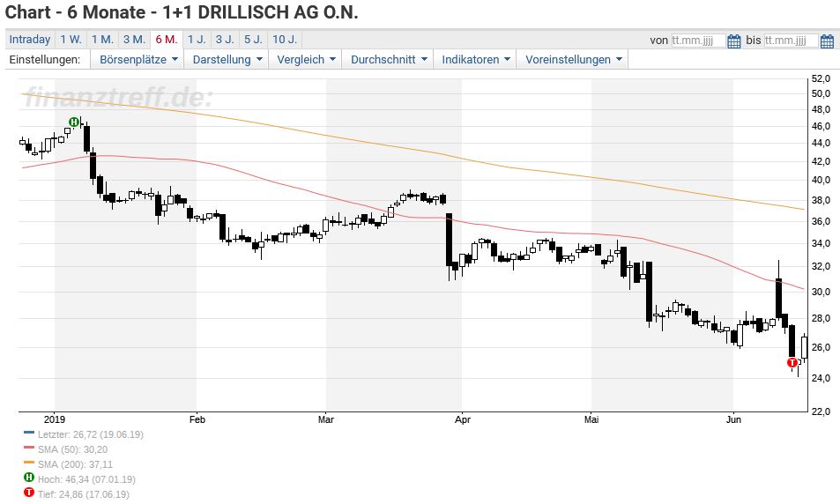Expand the Durchschnitt dropdown
The width and height of the screenshot is (840, 504).
389,59
